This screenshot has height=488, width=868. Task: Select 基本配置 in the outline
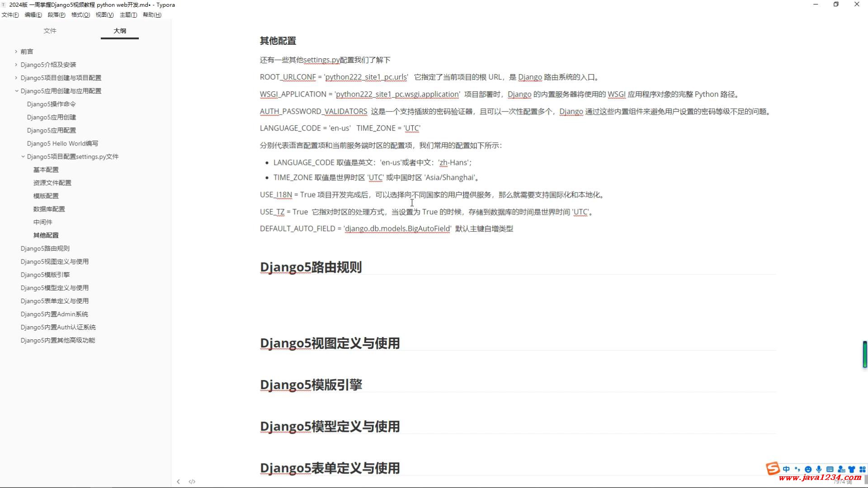(x=46, y=169)
